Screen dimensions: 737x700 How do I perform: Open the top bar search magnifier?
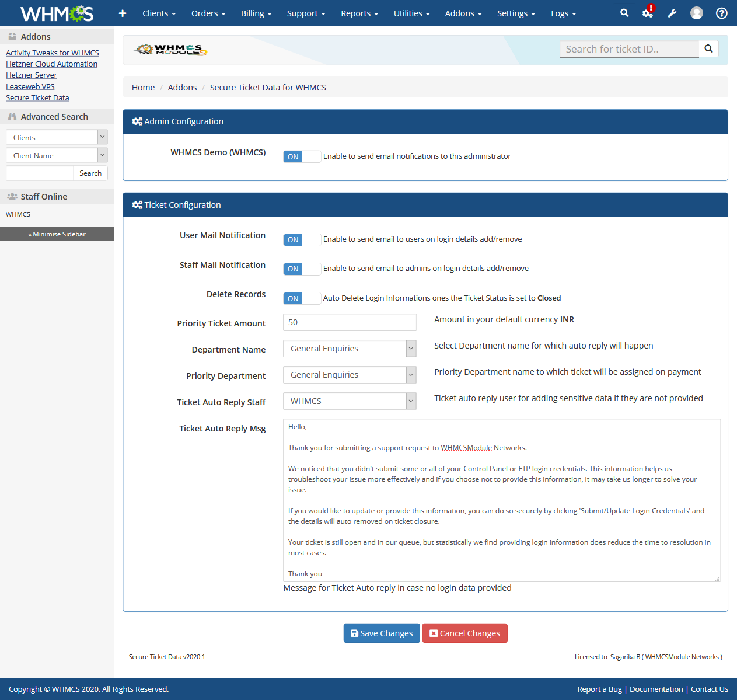[624, 13]
